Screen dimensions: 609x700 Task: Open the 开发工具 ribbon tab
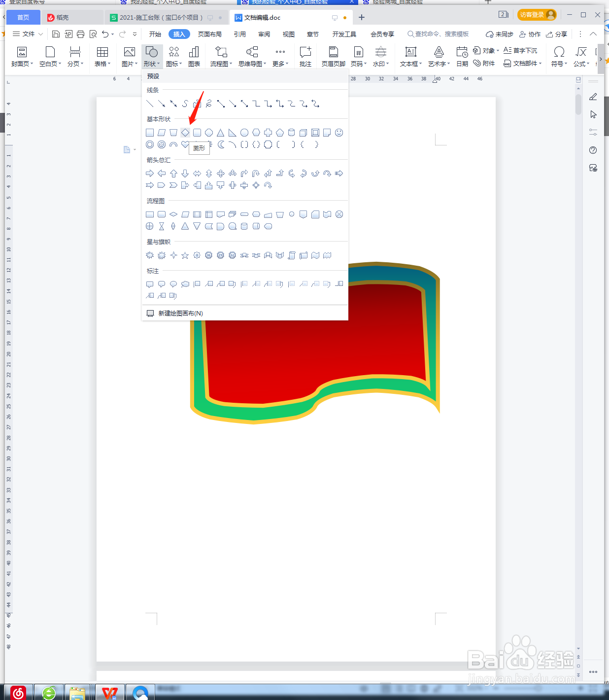(344, 34)
